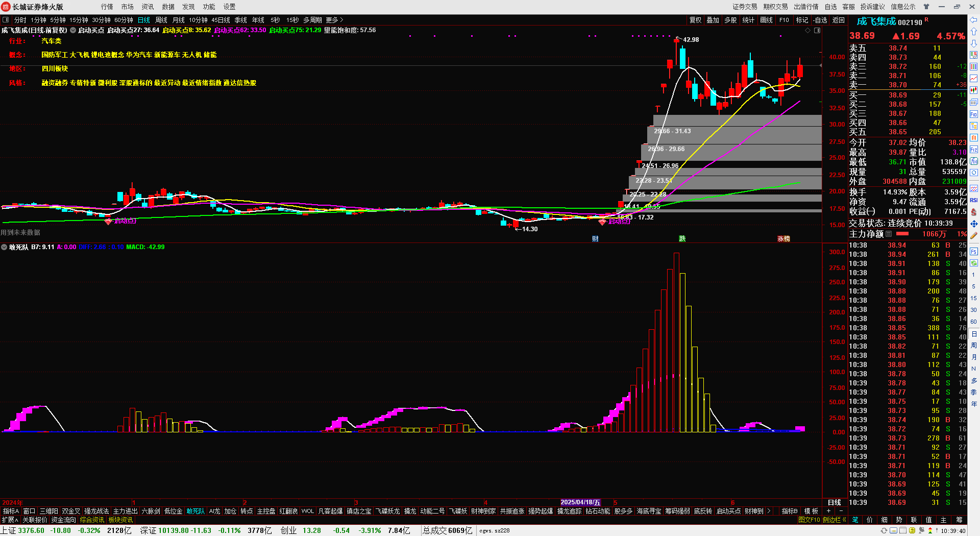Click the 2025/04/18 date marker on timeline

580,502
